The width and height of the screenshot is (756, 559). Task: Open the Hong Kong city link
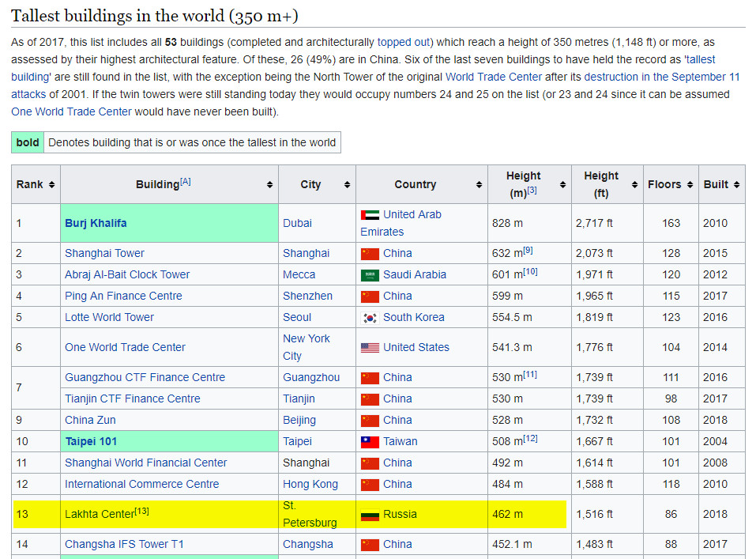pos(310,484)
